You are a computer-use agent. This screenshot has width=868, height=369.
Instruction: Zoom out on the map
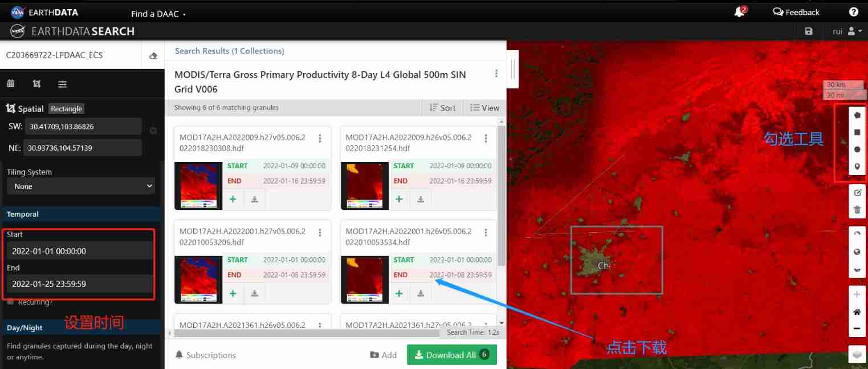pos(857,329)
